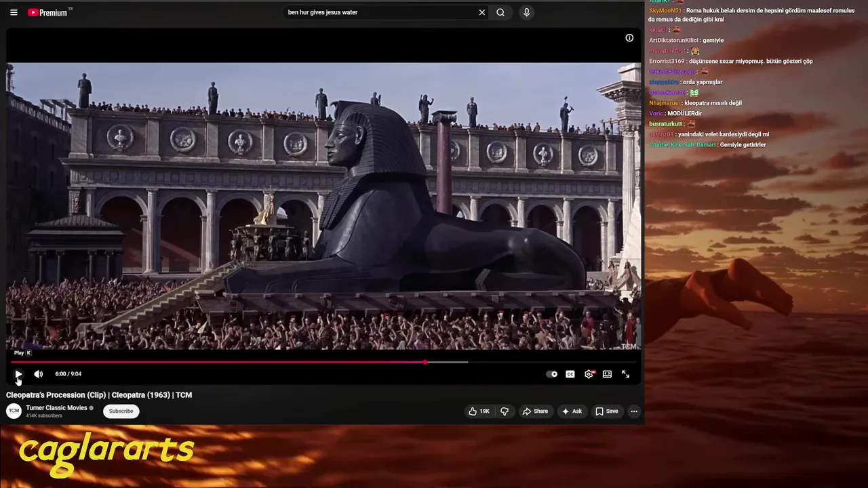Open video info card icon
The width and height of the screenshot is (868, 488).
pos(629,38)
